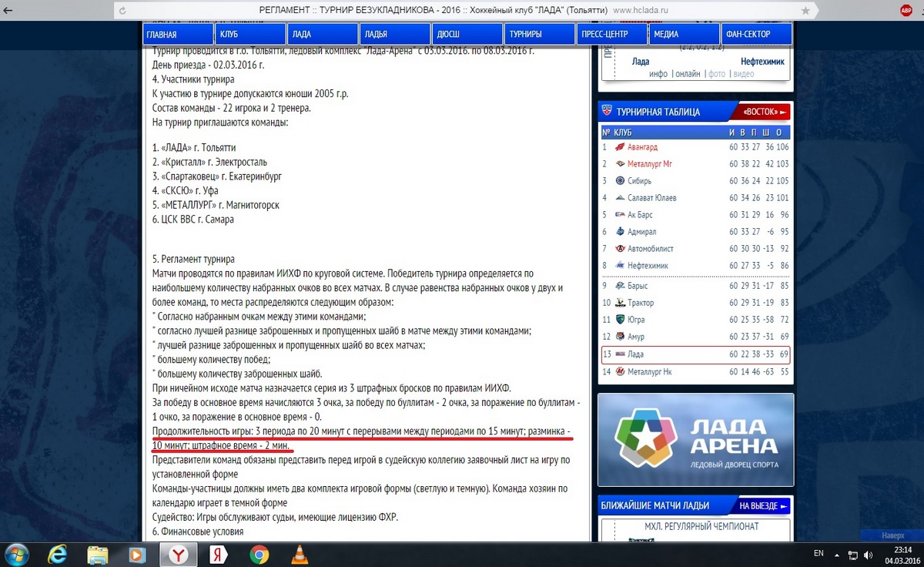Show hidden tray icons arrow
This screenshot has height=567, width=924.
pos(837,555)
